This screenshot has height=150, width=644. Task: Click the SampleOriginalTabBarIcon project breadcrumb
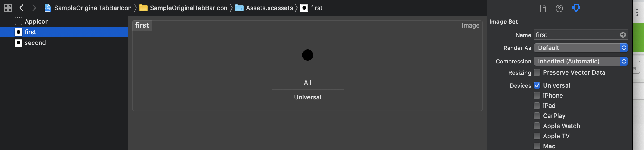tap(92, 8)
